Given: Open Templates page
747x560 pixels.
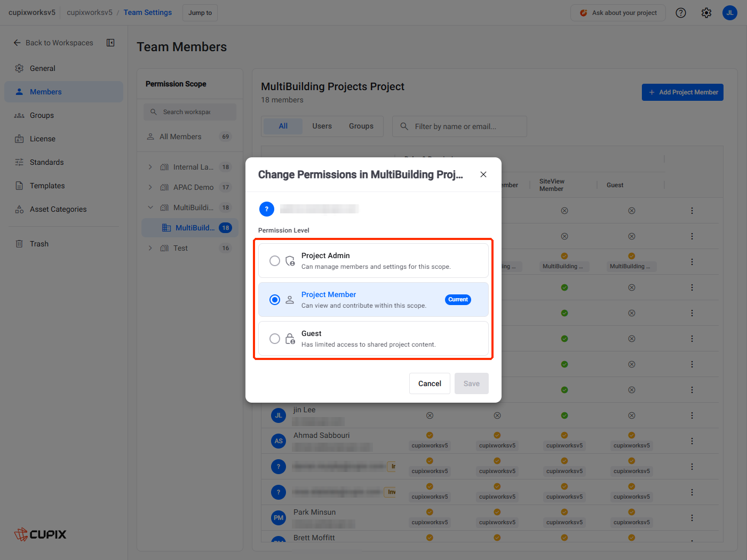Looking at the screenshot, I should (x=63, y=186).
